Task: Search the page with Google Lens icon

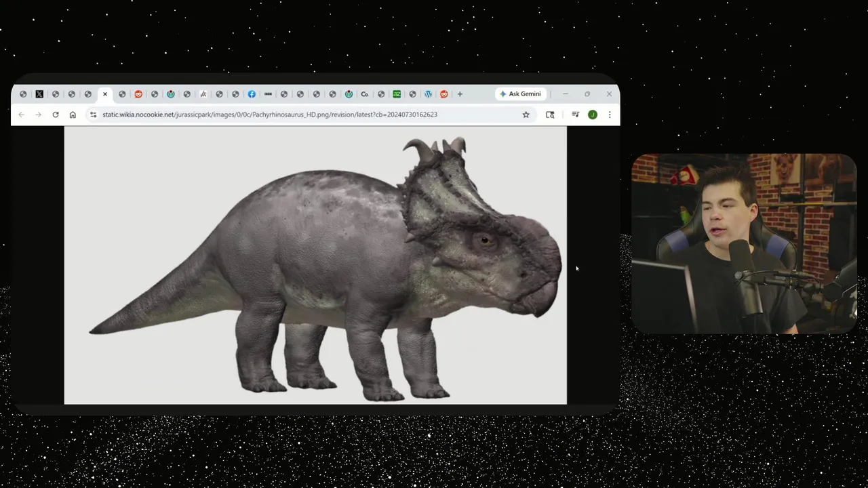Action: pos(550,115)
